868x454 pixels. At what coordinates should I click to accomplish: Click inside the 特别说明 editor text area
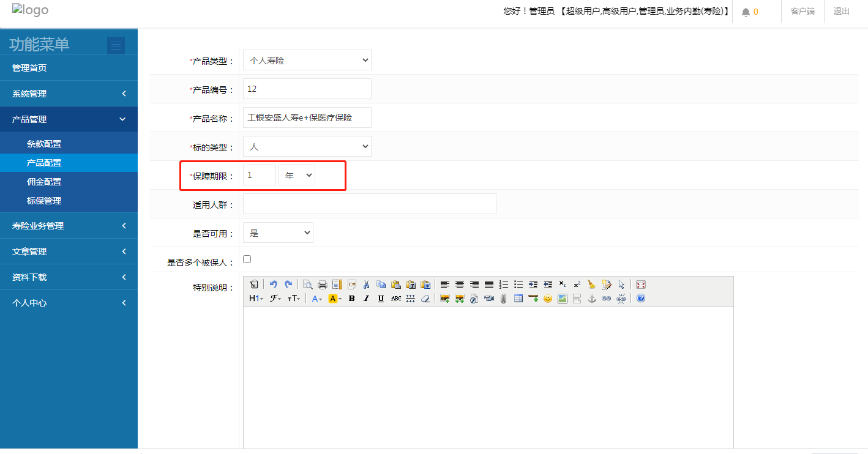tap(488, 378)
